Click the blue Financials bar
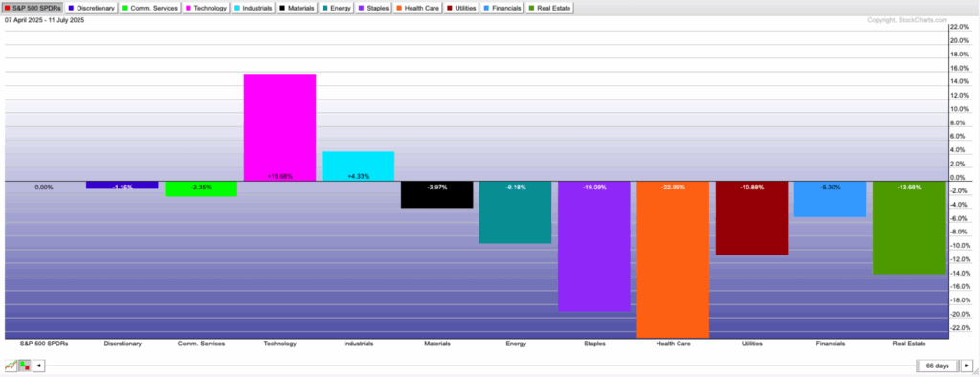Viewport: 980px width, 377px height. click(830, 199)
